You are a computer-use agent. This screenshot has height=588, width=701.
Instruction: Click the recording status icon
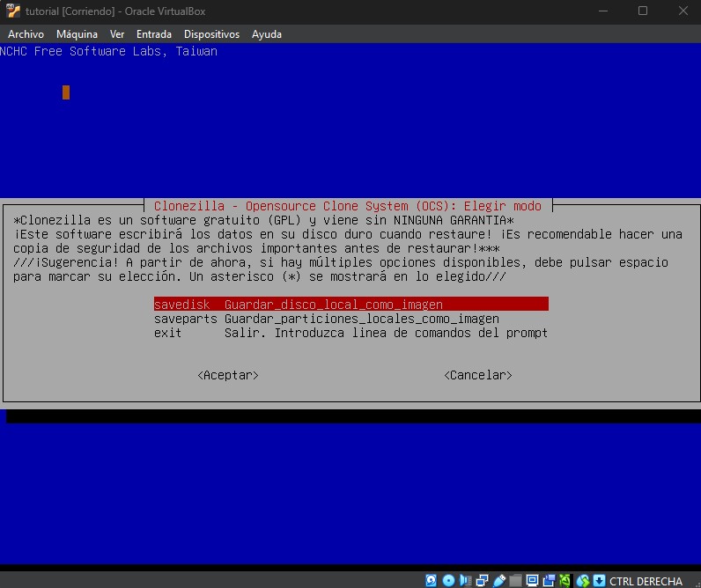pos(549,580)
